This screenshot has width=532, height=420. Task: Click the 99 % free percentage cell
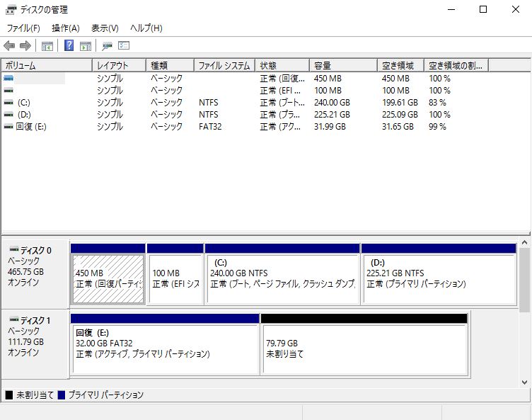[437, 127]
